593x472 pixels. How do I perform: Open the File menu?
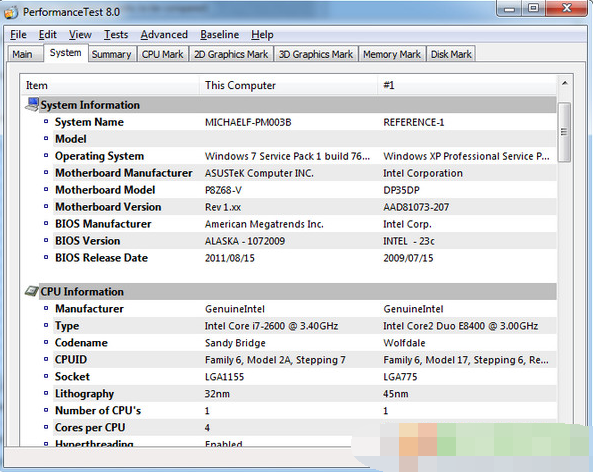(x=18, y=35)
